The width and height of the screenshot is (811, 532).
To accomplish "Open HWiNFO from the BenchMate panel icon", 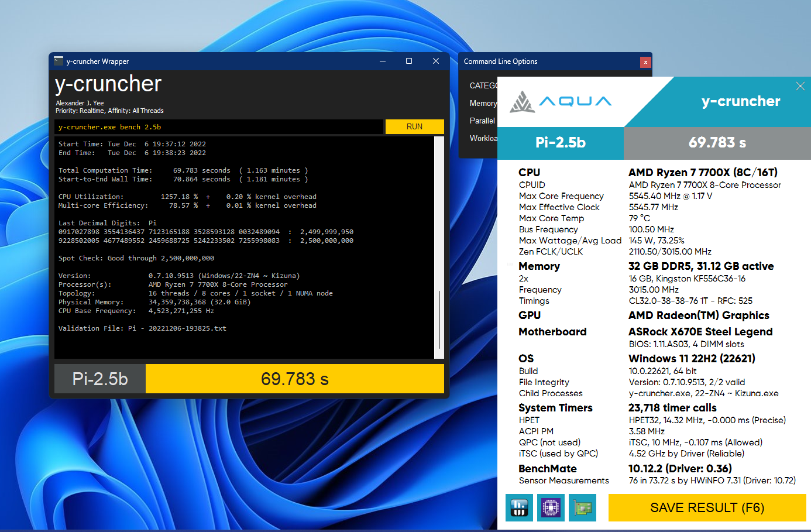I will click(519, 507).
